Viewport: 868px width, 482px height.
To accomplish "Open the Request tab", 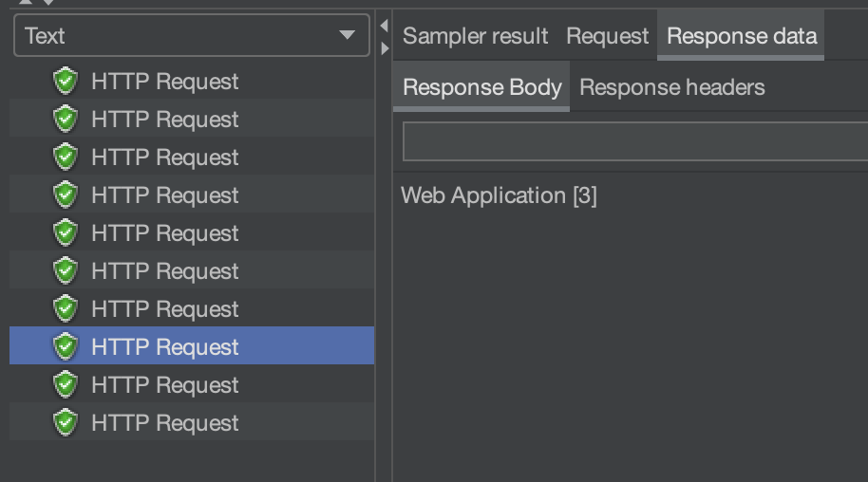I will coord(607,36).
